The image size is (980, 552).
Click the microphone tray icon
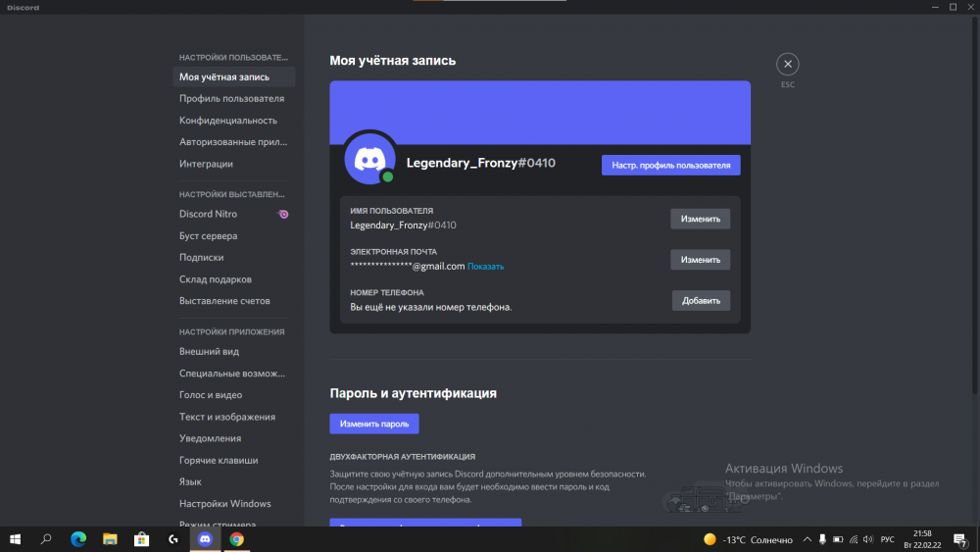(822, 539)
